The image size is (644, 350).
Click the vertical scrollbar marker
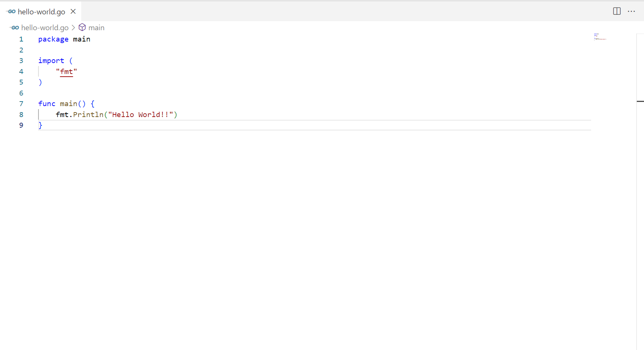pyautogui.click(x=640, y=101)
